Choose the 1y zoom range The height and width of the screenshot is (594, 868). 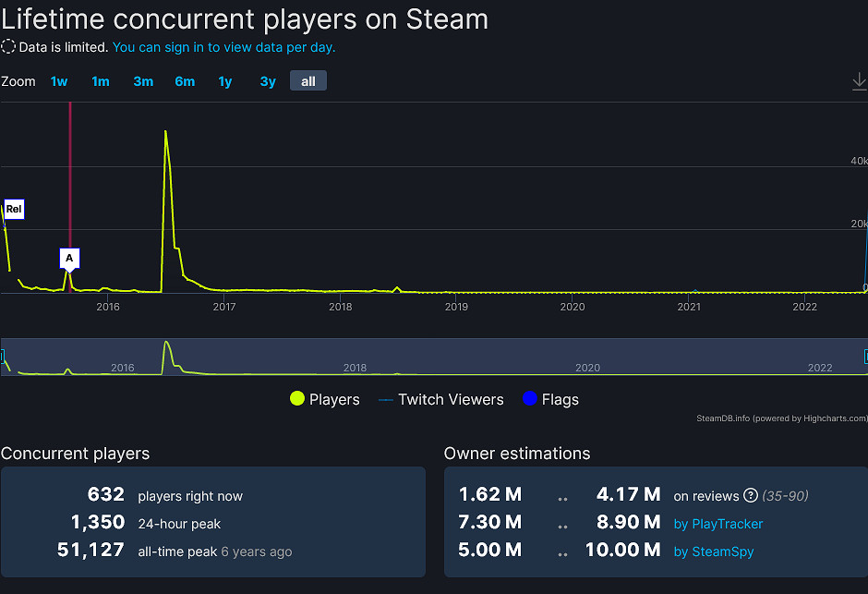[x=225, y=81]
